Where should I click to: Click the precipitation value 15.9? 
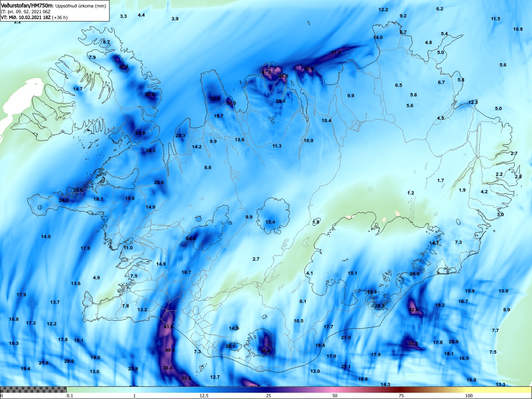click(x=470, y=291)
